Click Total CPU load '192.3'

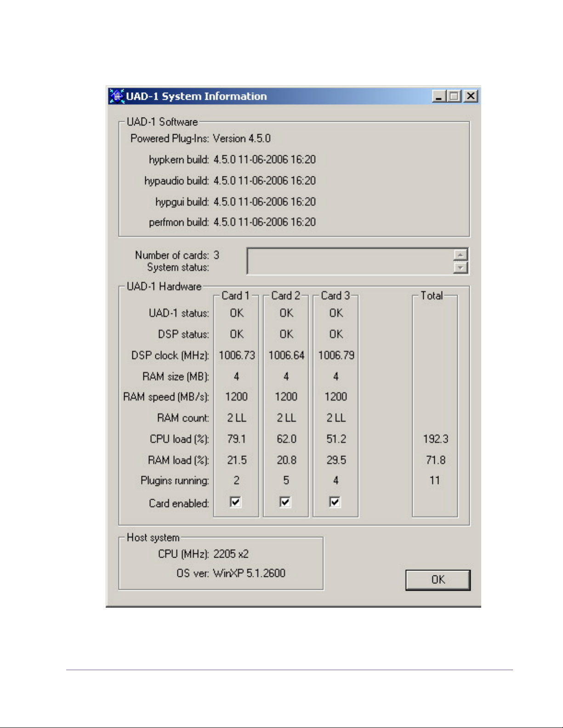[x=435, y=439]
